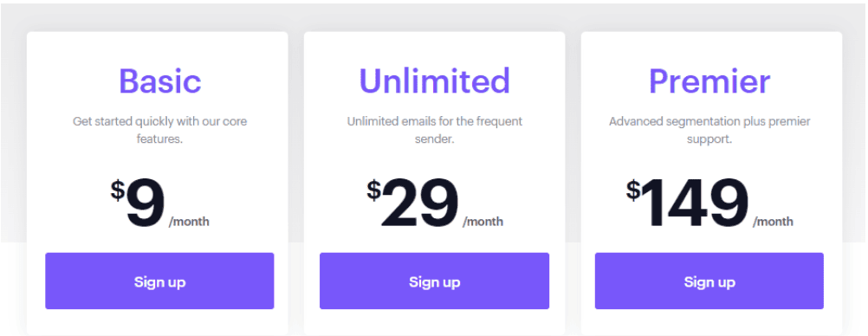This screenshot has width=868, height=336.
Task: Click the $9 price figure
Action: 138,204
